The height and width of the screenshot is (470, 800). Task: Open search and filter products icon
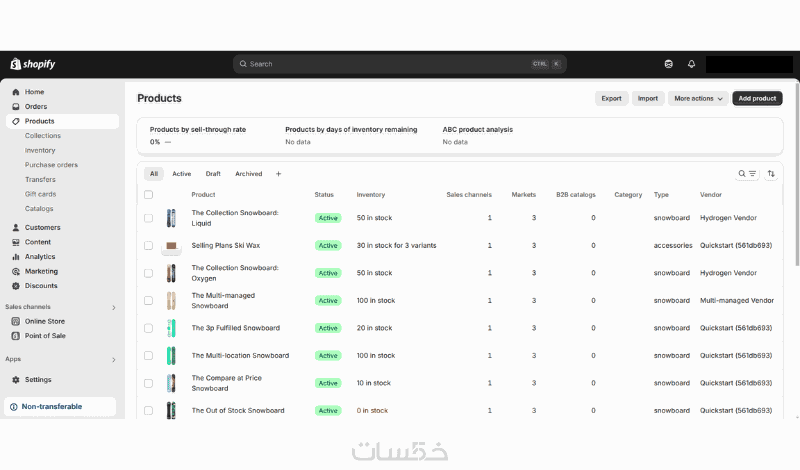pyautogui.click(x=747, y=174)
